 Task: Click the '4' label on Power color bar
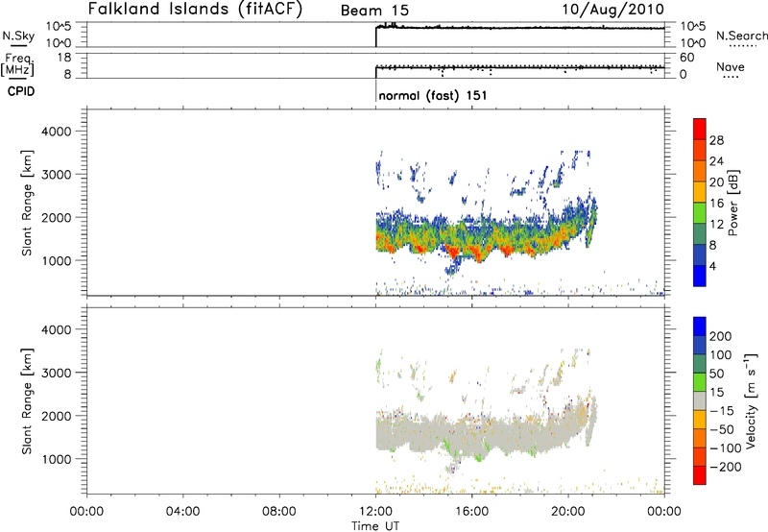click(712, 266)
